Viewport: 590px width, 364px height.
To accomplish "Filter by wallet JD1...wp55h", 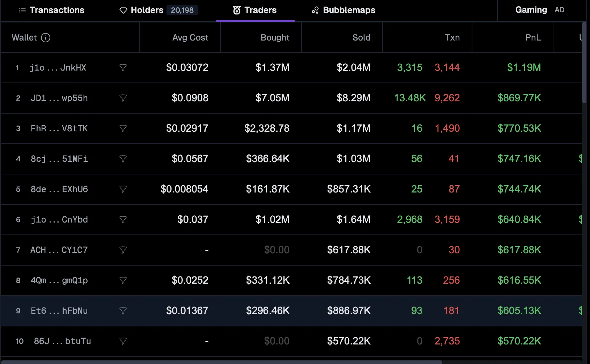I will click(x=123, y=98).
